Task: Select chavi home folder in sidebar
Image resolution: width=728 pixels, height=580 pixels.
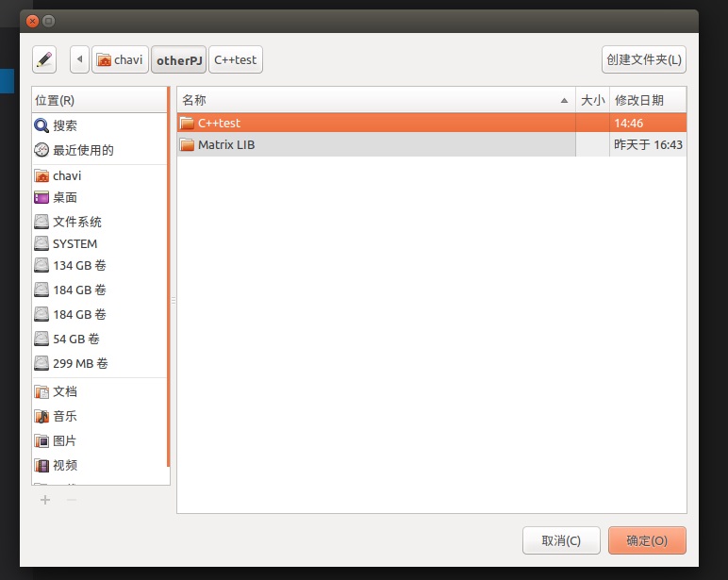Action: pos(67,175)
